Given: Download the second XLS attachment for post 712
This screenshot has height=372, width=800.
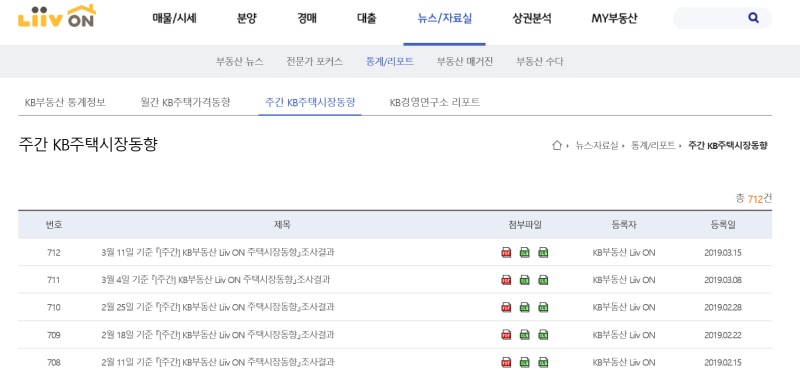Looking at the screenshot, I should 543,253.
